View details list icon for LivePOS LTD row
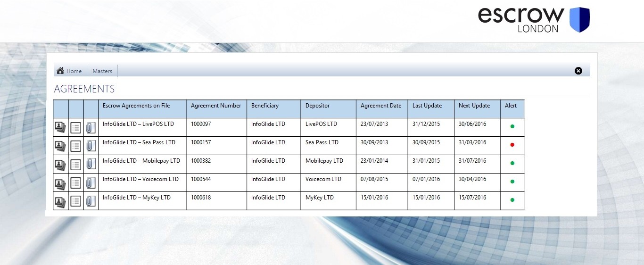The width and height of the screenshot is (644, 265). 76,128
